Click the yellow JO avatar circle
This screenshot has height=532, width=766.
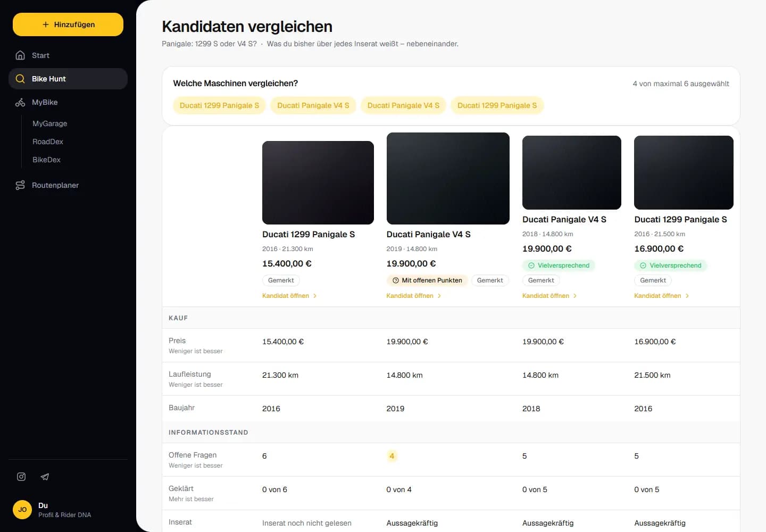tap(22, 510)
